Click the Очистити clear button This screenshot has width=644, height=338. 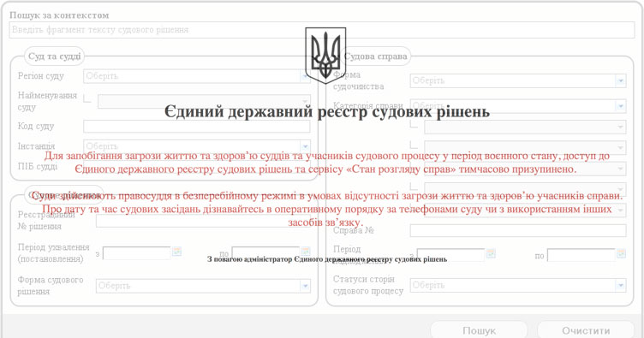pos(586,330)
